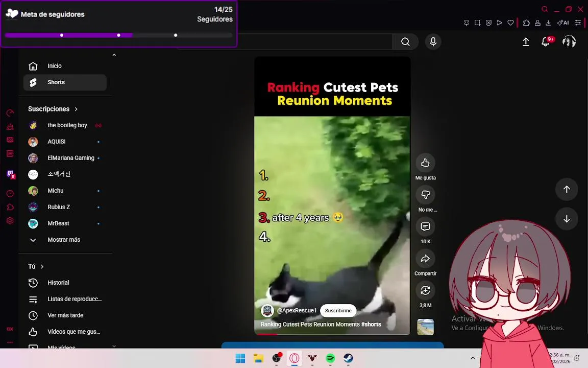The height and width of the screenshot is (368, 588).
Task: Open ElMariana Gaming channel
Action: (x=65, y=158)
